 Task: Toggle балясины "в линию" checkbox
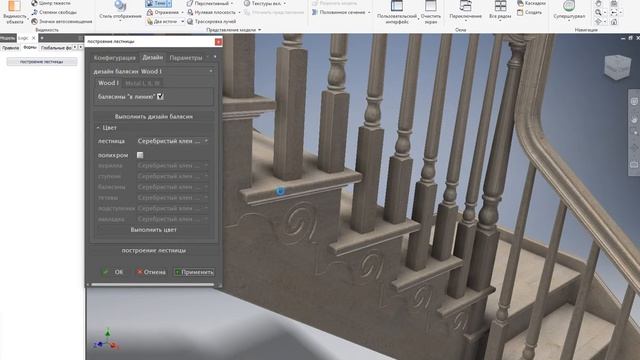tap(160, 96)
